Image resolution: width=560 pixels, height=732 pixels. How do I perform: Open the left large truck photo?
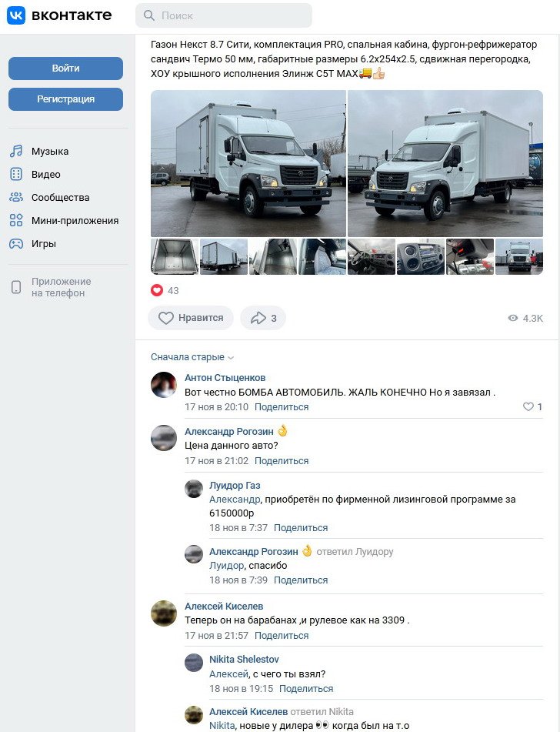pos(248,163)
